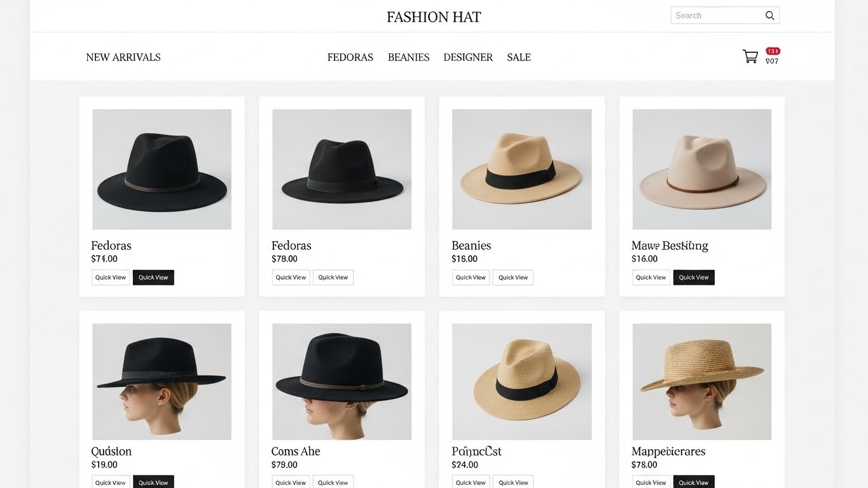Open the Coms Ahe product title
868x488 pixels.
point(296,451)
